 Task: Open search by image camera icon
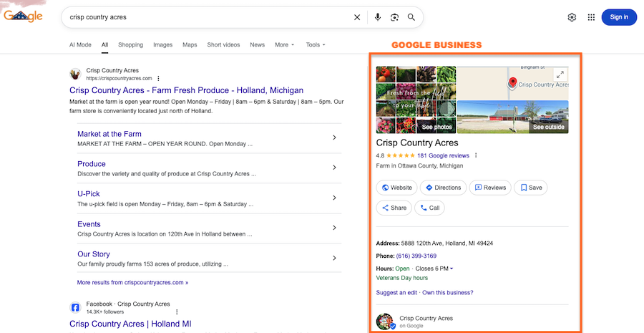(x=394, y=17)
